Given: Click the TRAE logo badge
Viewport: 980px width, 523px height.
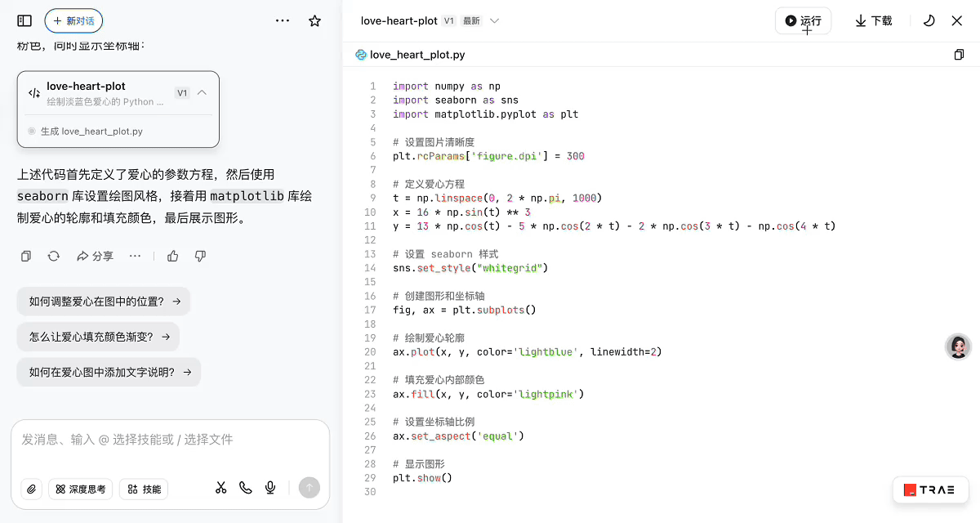Looking at the screenshot, I should pos(930,489).
